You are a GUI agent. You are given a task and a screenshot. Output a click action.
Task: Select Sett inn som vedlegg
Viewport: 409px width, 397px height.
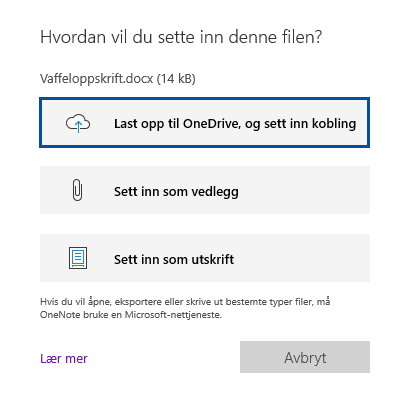tap(205, 190)
